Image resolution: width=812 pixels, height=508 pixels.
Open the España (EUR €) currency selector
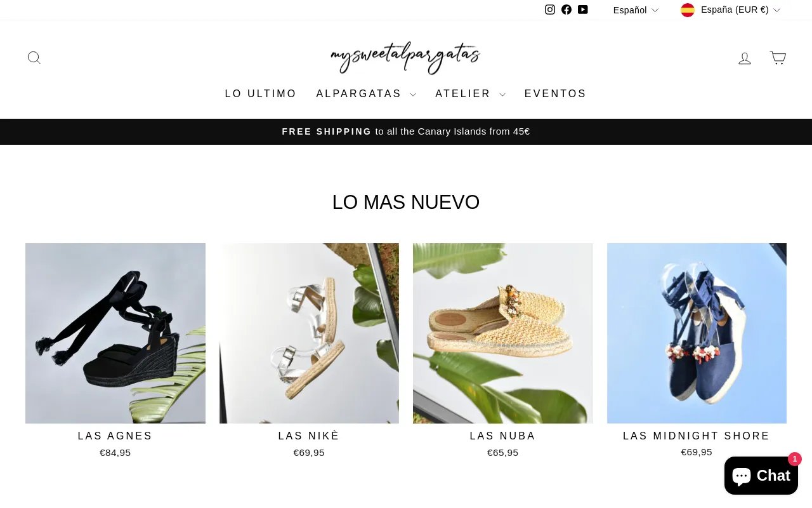[730, 10]
